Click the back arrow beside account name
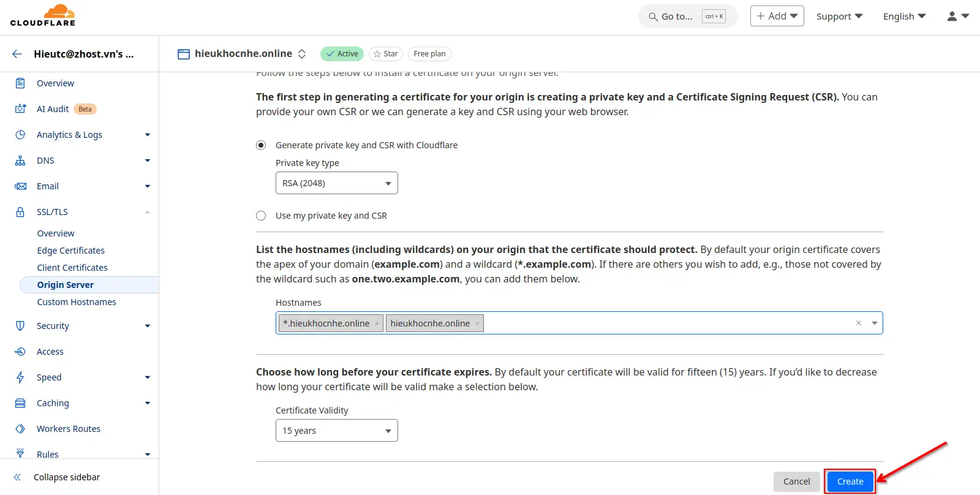The height and width of the screenshot is (495, 980). tap(17, 54)
